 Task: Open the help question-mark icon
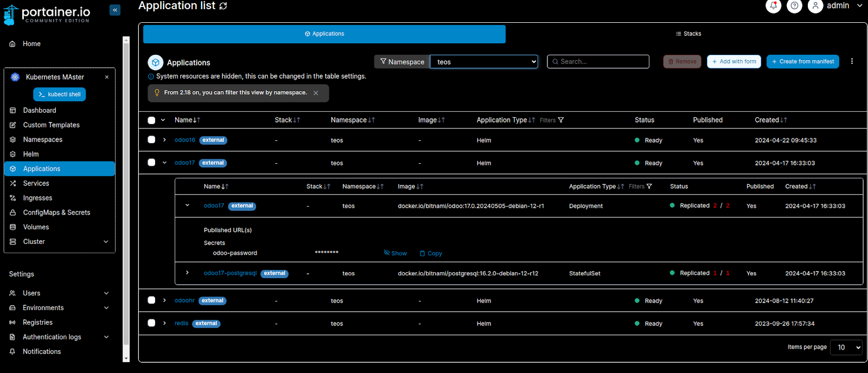tap(794, 6)
